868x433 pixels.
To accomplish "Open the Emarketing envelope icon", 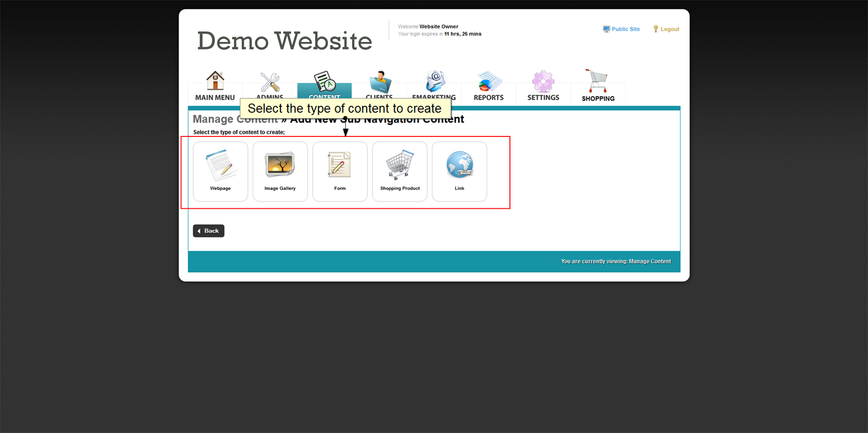I will 435,82.
